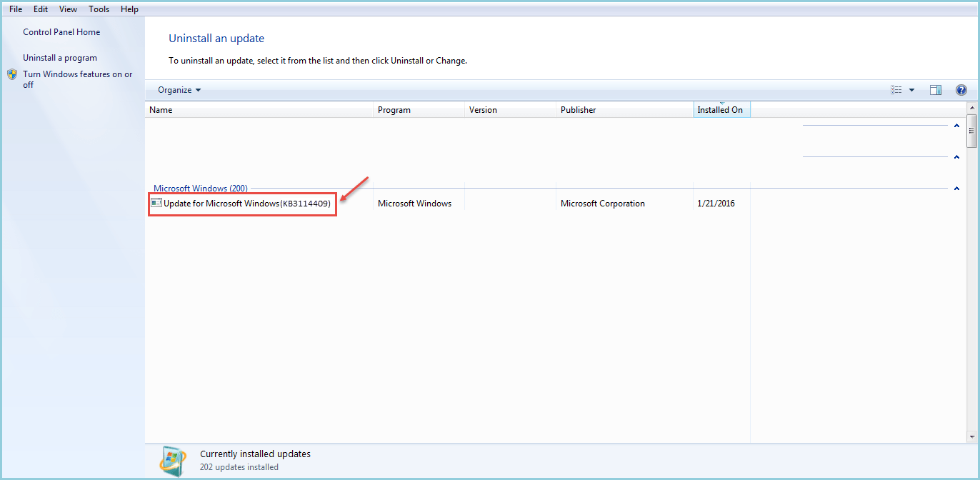The image size is (980, 480).
Task: Open the Edit menu
Action: tap(41, 9)
